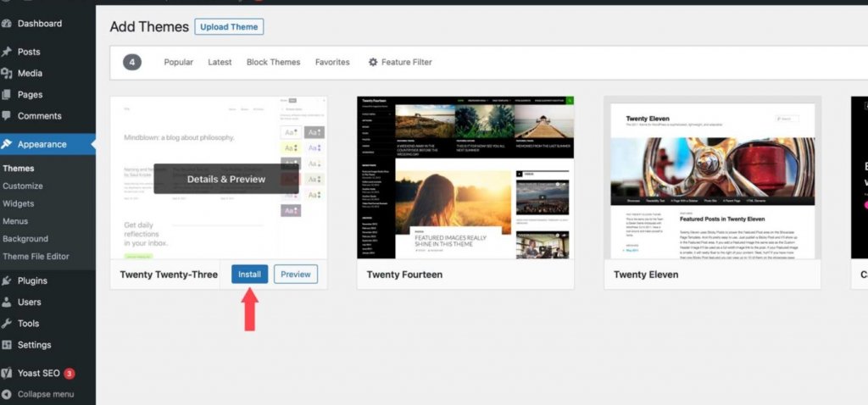
Task: Open the Twenty Eleven theme screenshot
Action: [x=712, y=178]
